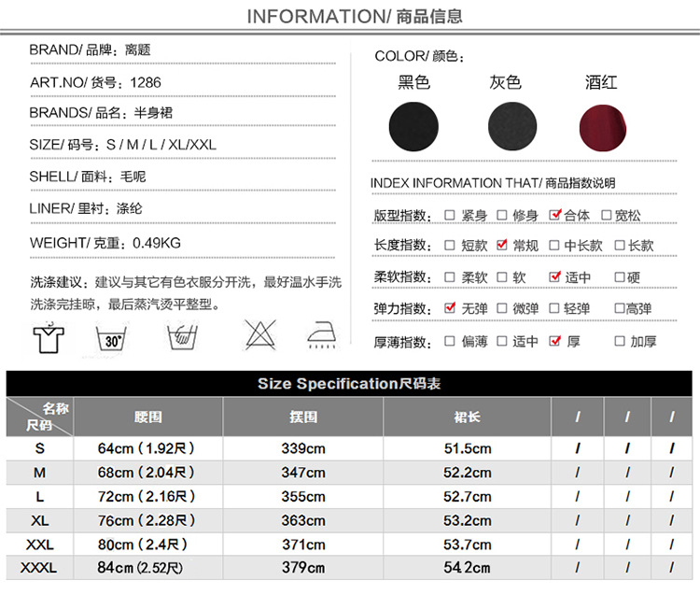
Task: Check the 加厚 thickness checkbox
Action: [x=620, y=341]
